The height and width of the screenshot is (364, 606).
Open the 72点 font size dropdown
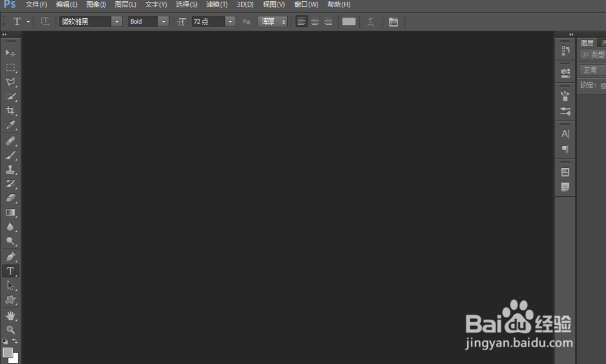tap(230, 22)
